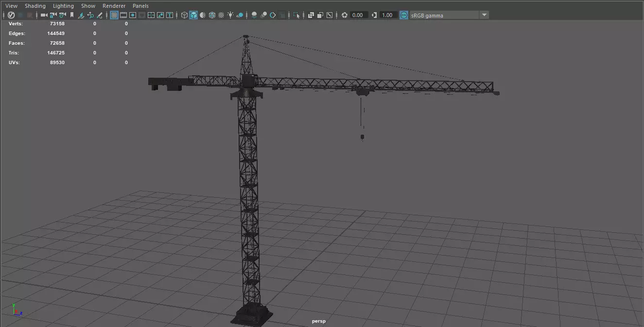Click the Verts label in the HUD
The image size is (644, 327).
tap(16, 23)
